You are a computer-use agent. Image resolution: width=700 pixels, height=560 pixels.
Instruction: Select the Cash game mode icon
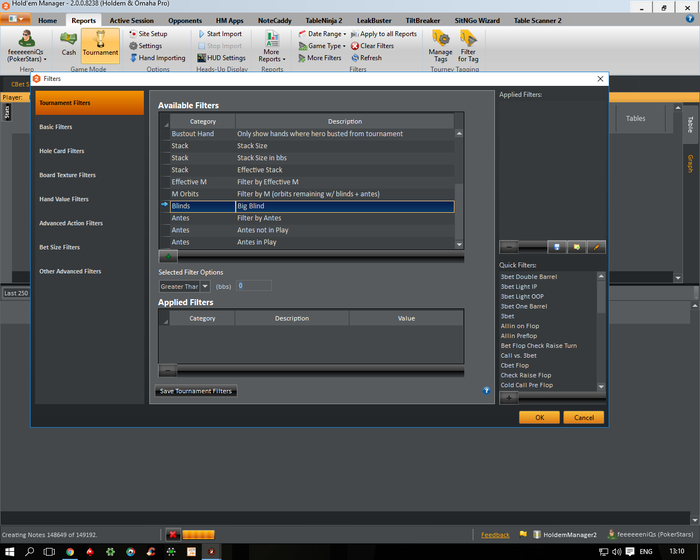click(69, 45)
